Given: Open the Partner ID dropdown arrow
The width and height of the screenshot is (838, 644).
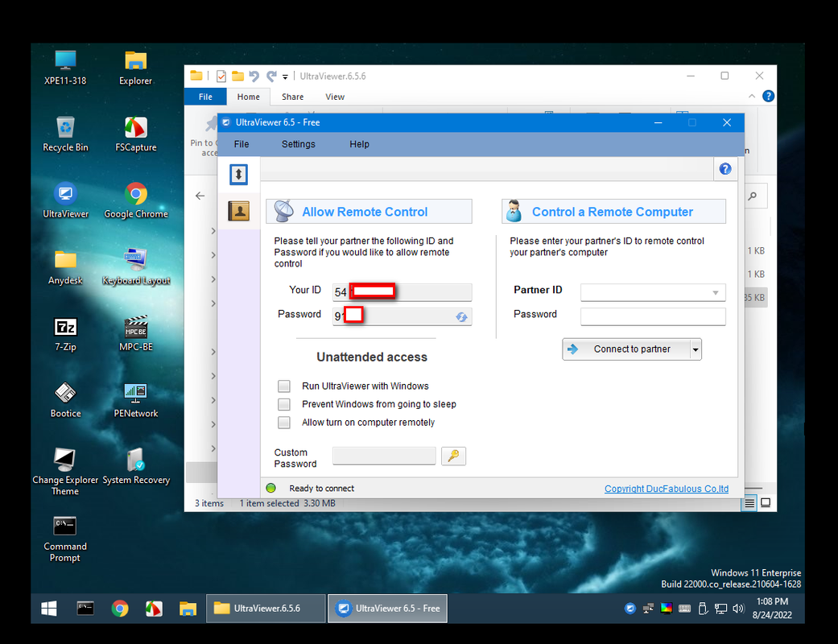Looking at the screenshot, I should (715, 292).
